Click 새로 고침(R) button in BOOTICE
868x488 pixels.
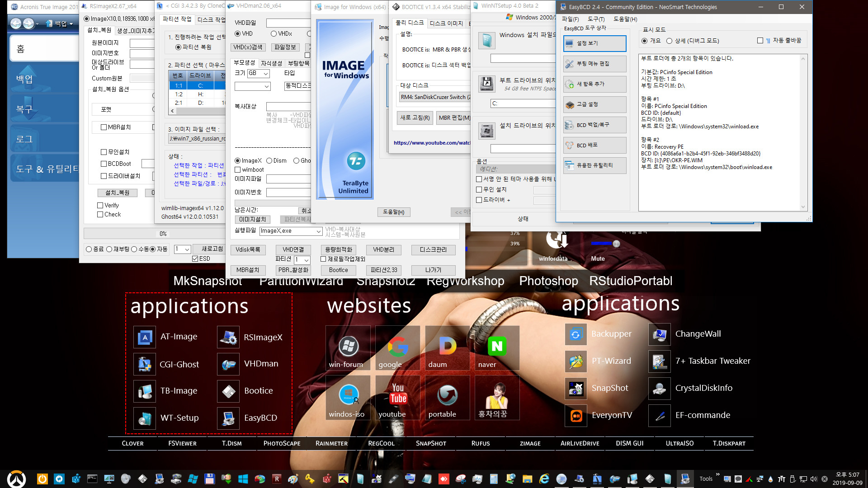[415, 117]
